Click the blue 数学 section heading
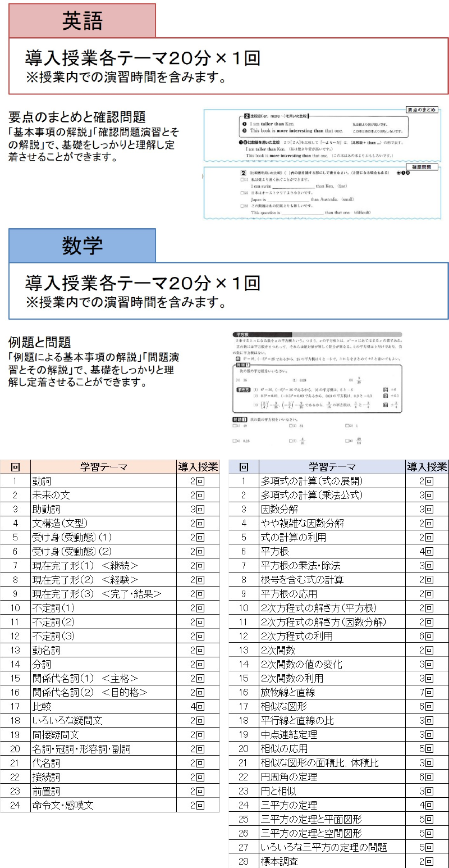This screenshot has width=449, height=868. tap(82, 245)
